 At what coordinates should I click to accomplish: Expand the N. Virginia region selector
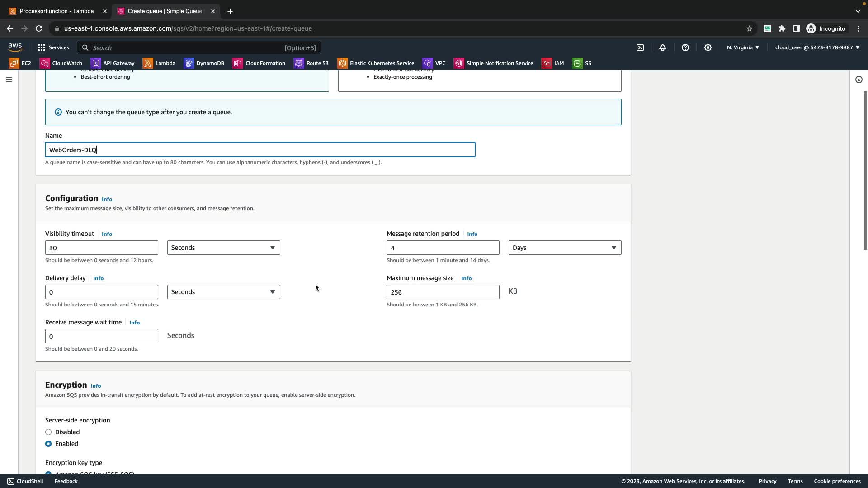click(743, 47)
